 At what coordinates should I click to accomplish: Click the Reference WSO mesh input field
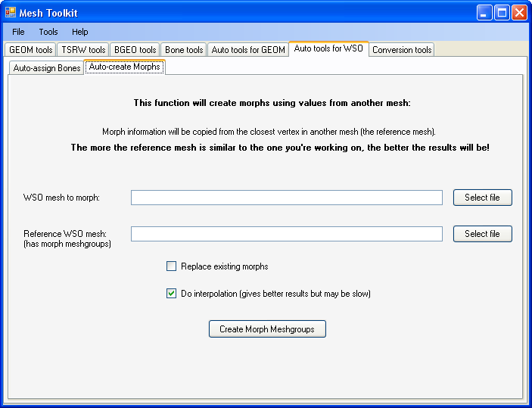287,234
